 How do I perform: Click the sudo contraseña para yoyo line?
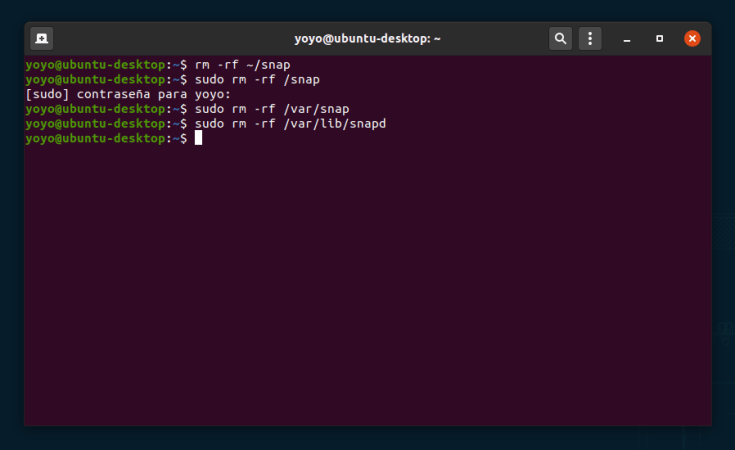coord(128,94)
